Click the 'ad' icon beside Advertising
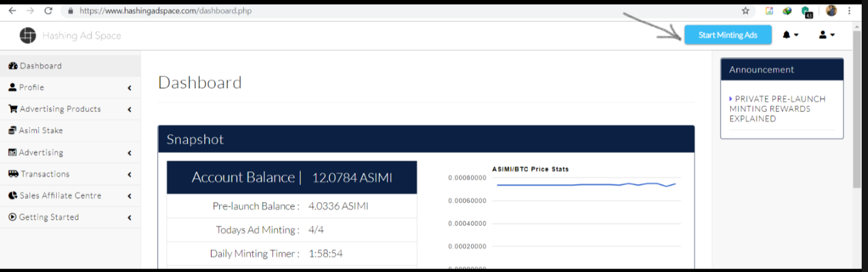Viewport: 868px width, 272px height. pyautogui.click(x=13, y=152)
